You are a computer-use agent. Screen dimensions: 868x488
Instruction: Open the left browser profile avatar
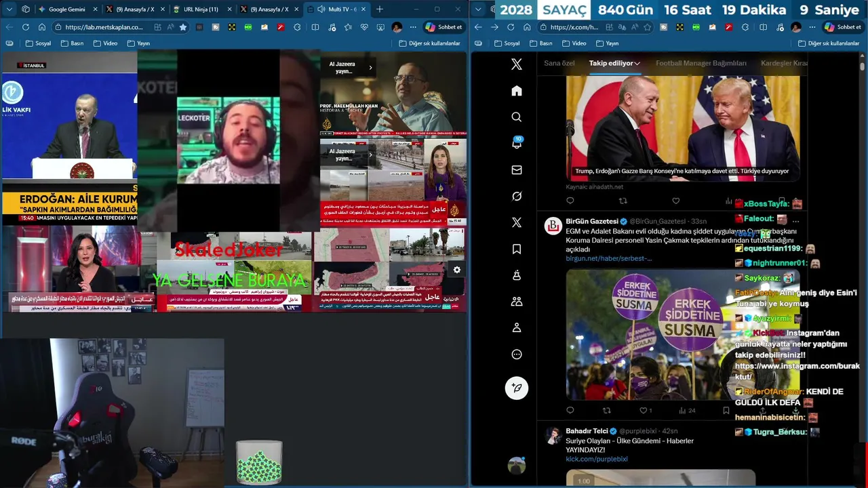tap(397, 27)
